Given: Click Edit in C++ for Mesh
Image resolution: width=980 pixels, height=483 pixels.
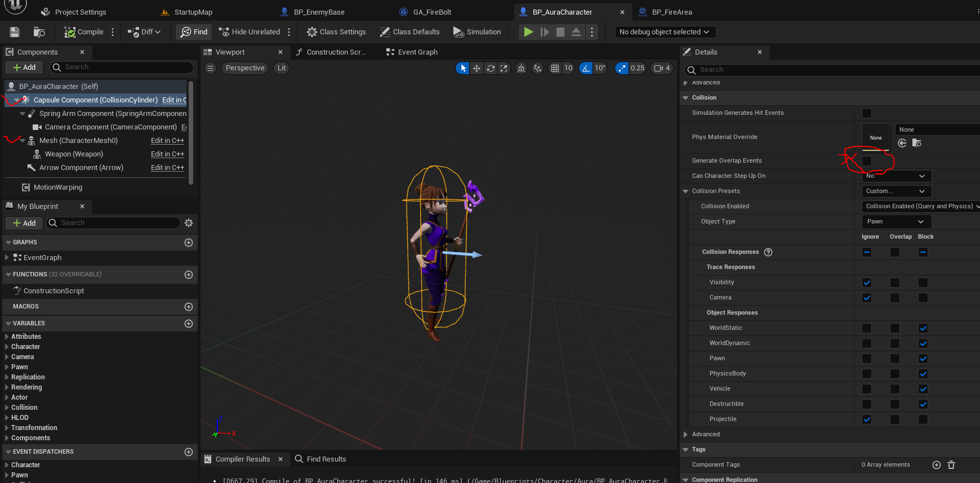Looking at the screenshot, I should pyautogui.click(x=167, y=141).
